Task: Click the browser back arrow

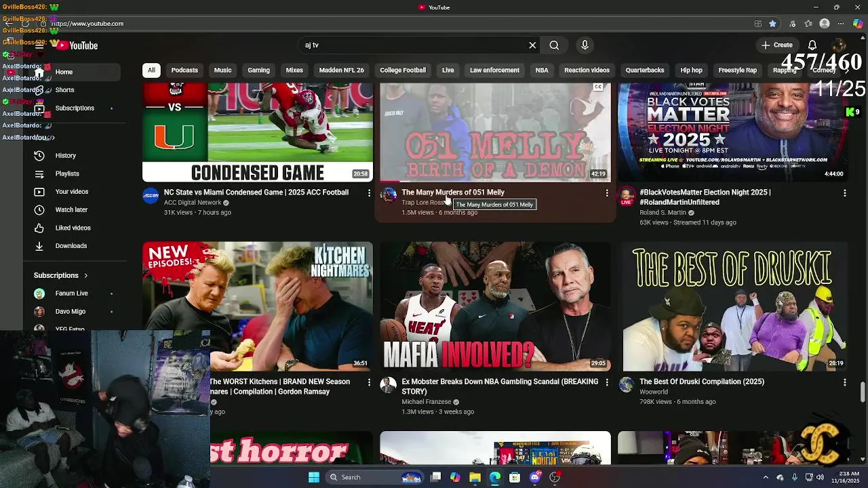Action: (9, 24)
